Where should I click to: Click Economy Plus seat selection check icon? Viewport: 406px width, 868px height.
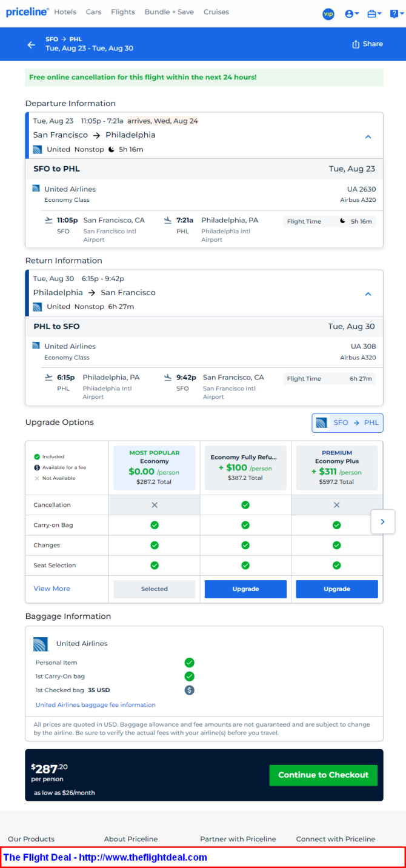click(337, 565)
